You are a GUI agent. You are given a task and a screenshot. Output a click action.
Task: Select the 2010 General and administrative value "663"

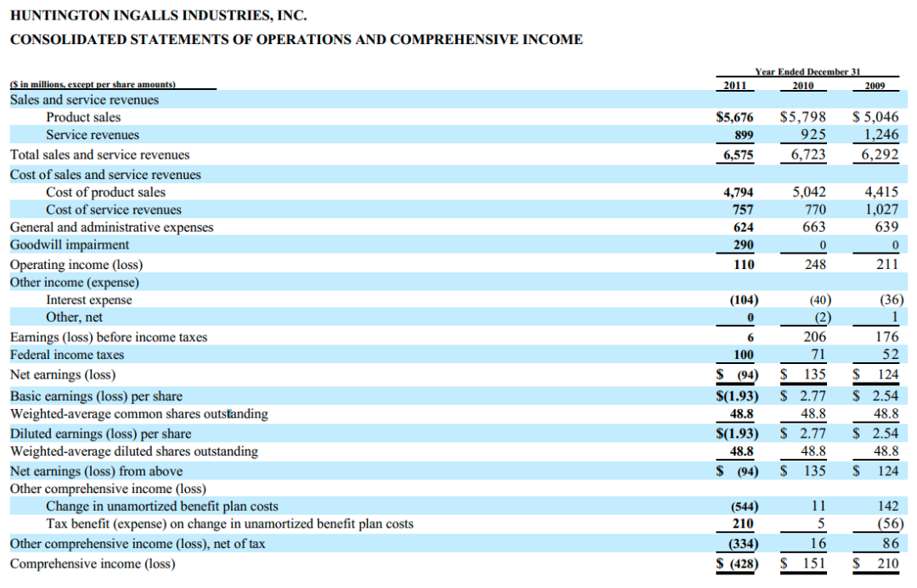click(x=814, y=227)
